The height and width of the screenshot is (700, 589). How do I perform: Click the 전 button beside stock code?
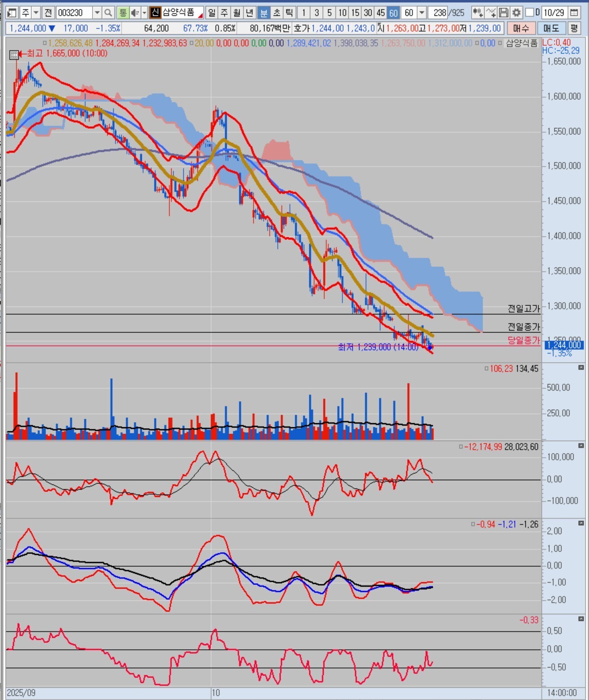pyautogui.click(x=48, y=13)
